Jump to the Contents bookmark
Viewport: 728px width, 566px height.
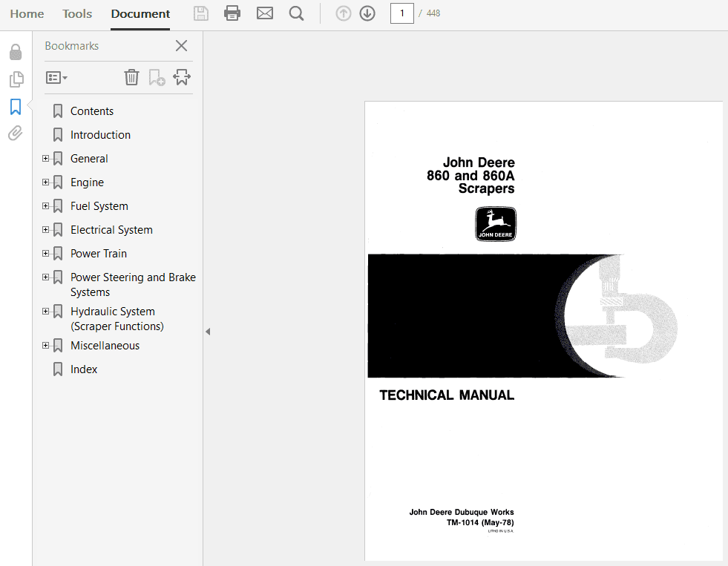click(x=92, y=111)
